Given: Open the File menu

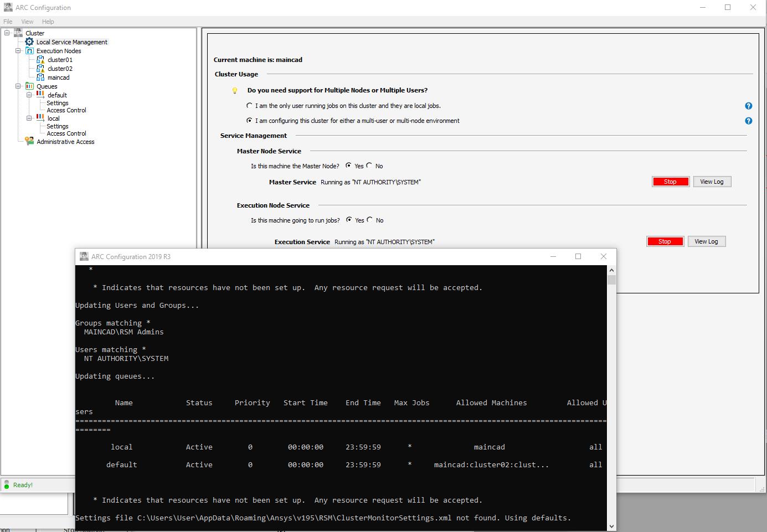Looking at the screenshot, I should [8, 22].
